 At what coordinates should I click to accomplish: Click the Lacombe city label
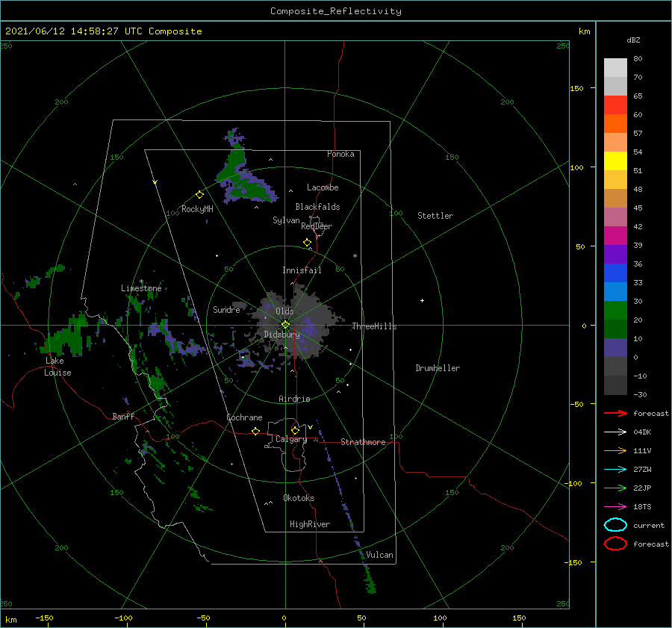coord(323,187)
